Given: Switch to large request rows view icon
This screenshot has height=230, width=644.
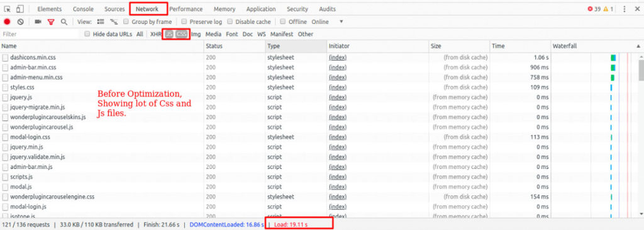Looking at the screenshot, I should 101,22.
